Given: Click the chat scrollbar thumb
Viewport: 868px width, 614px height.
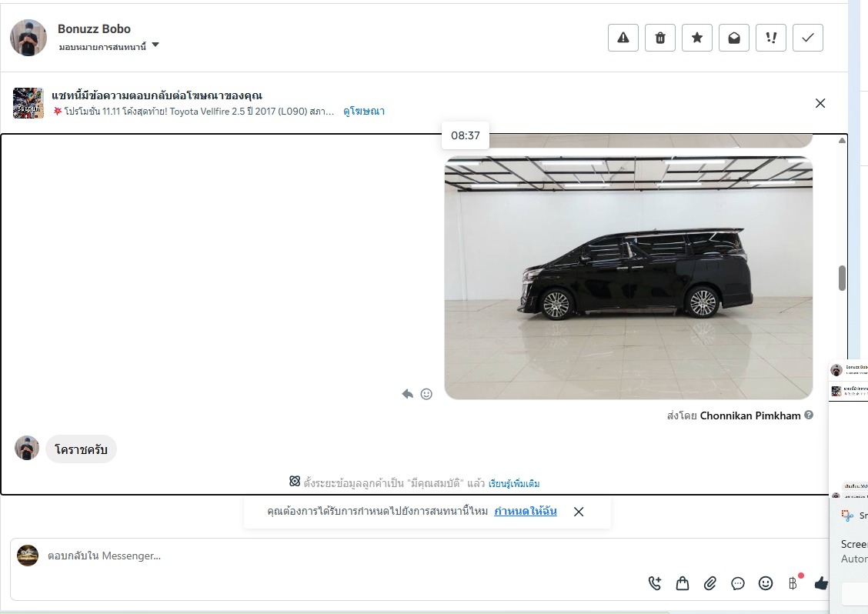Looking at the screenshot, I should pos(842,278).
